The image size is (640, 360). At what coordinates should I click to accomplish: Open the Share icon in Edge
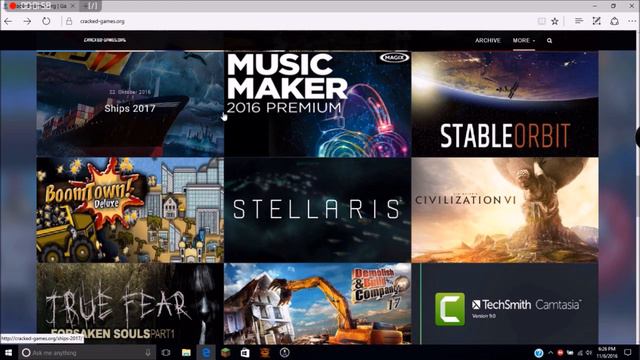pyautogui.click(x=614, y=21)
